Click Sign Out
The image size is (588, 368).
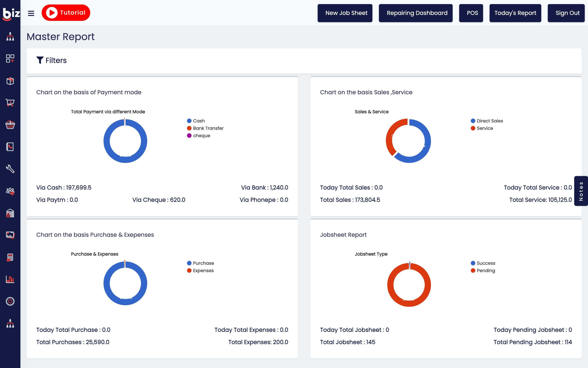[x=566, y=13]
